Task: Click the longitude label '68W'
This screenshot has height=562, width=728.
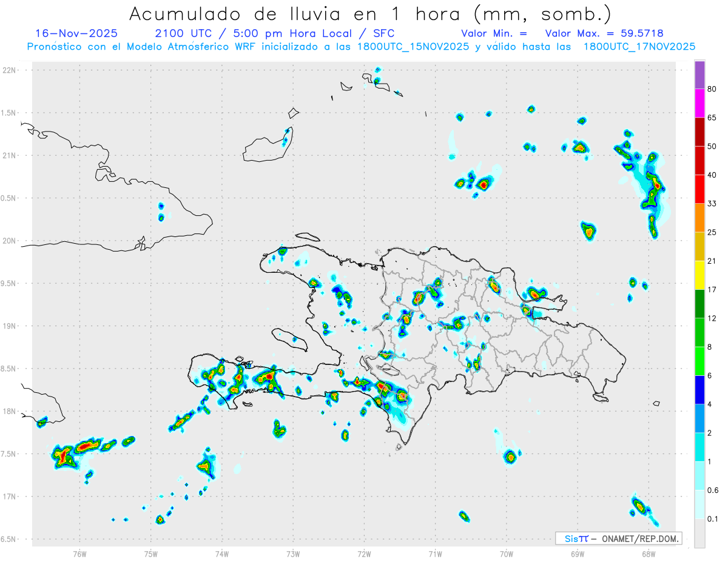Action: (649, 554)
